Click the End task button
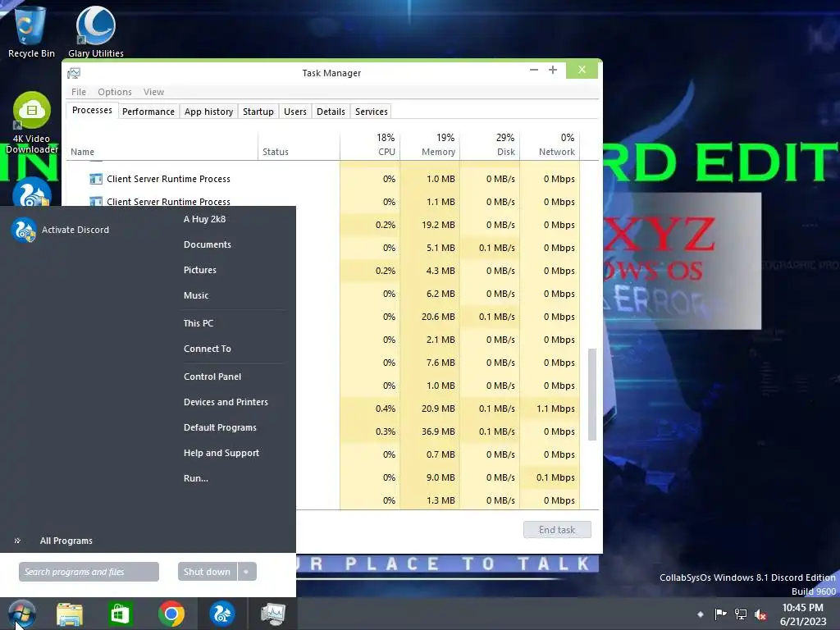The image size is (840, 630). (557, 530)
